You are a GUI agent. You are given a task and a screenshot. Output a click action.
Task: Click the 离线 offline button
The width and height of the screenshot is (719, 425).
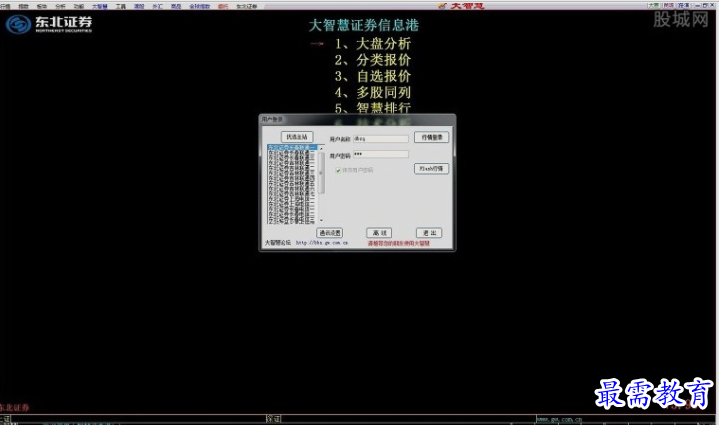point(379,233)
